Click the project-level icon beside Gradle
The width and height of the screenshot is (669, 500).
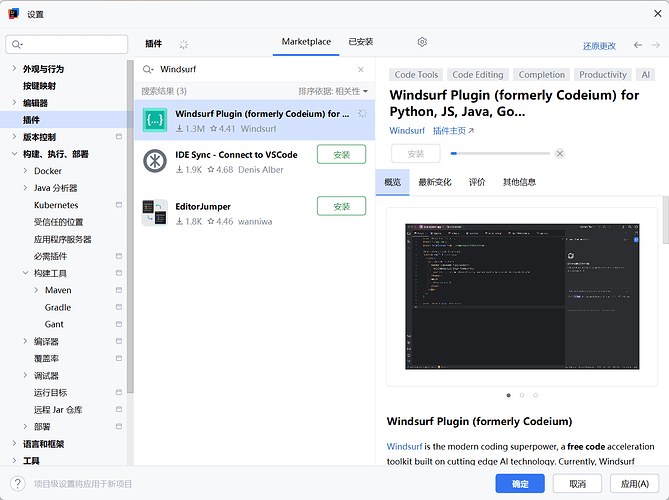(119, 307)
